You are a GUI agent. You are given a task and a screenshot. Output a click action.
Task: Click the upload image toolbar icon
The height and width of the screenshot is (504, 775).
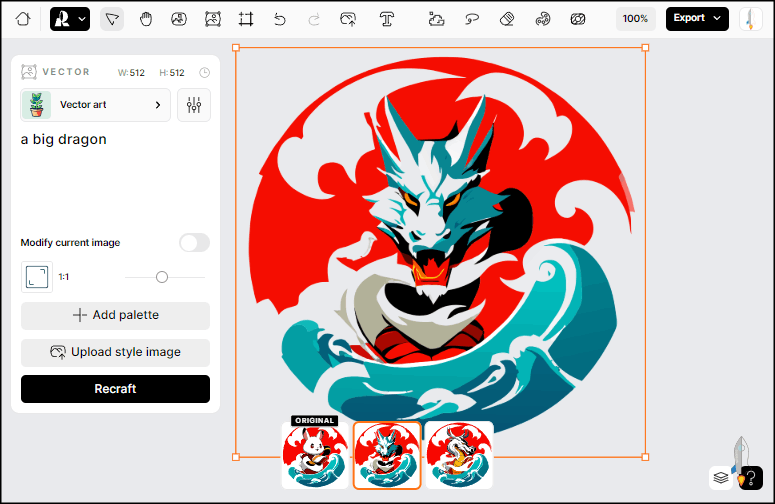[348, 18]
